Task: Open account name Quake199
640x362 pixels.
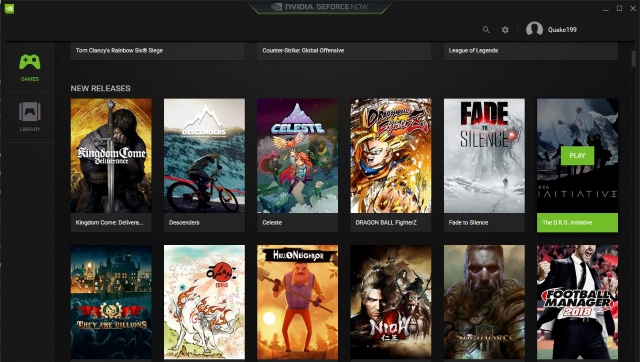Action: pyautogui.click(x=562, y=30)
